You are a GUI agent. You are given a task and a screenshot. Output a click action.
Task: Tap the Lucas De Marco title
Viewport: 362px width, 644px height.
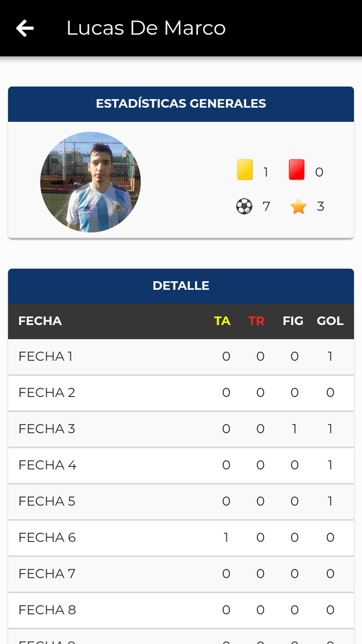(x=146, y=28)
